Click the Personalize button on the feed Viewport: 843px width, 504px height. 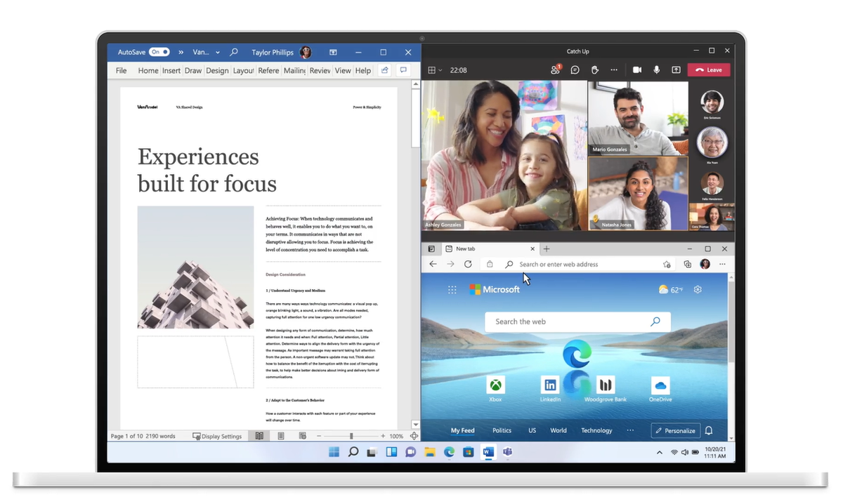[676, 430]
